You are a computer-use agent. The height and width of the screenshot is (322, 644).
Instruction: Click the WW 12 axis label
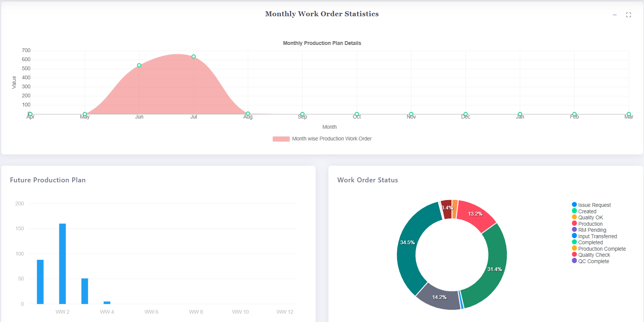coord(285,312)
